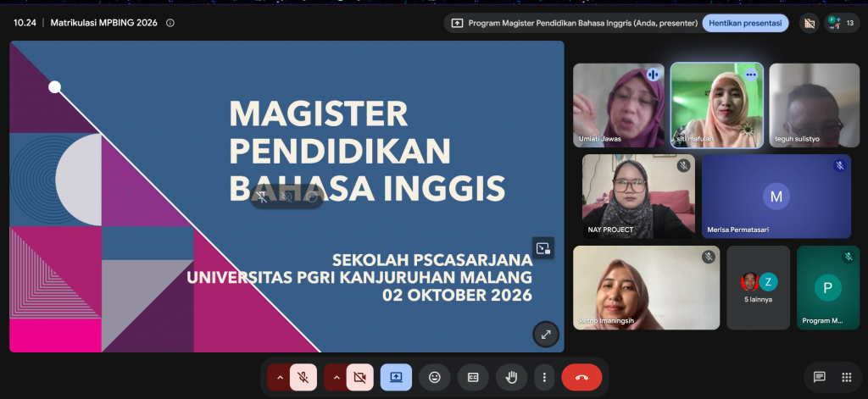Raise hand using the hand icon
Image resolution: width=868 pixels, height=399 pixels.
tap(511, 378)
